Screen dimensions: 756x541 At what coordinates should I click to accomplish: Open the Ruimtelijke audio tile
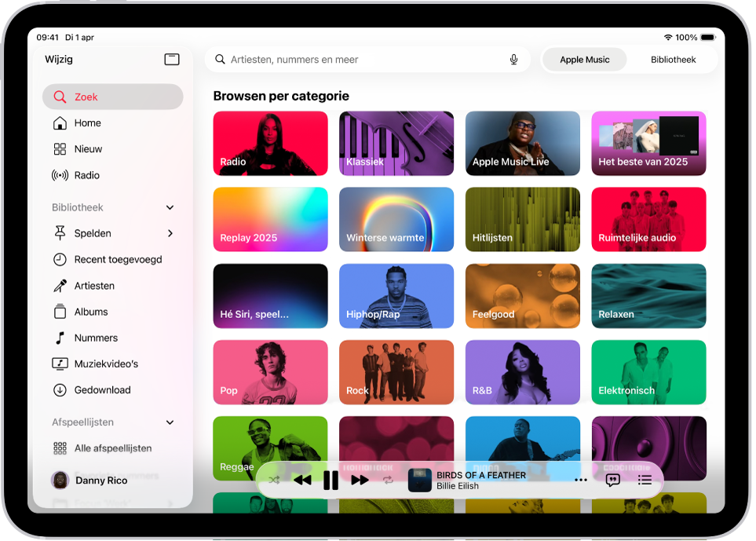649,219
